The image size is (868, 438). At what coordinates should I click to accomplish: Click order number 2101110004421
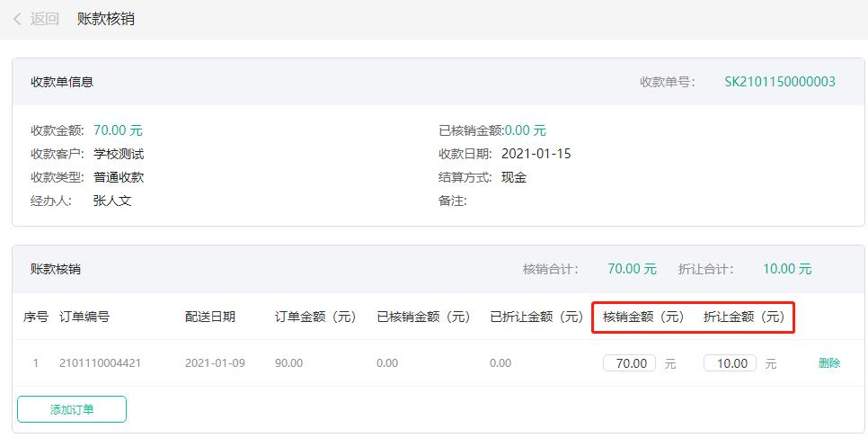tap(101, 363)
